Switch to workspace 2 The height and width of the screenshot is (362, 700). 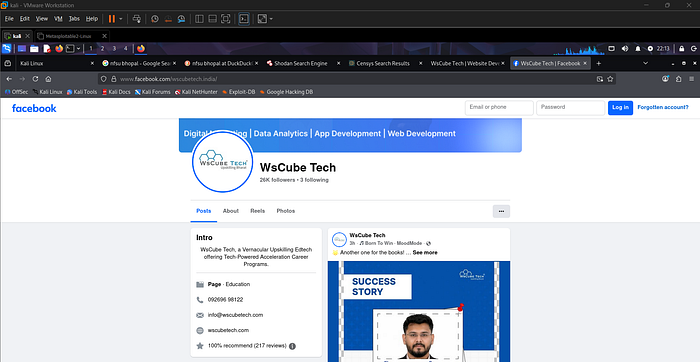[x=102, y=49]
